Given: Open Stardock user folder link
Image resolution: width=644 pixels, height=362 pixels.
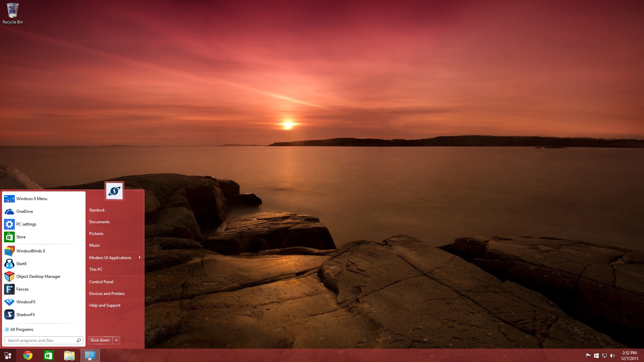Looking at the screenshot, I should [97, 210].
